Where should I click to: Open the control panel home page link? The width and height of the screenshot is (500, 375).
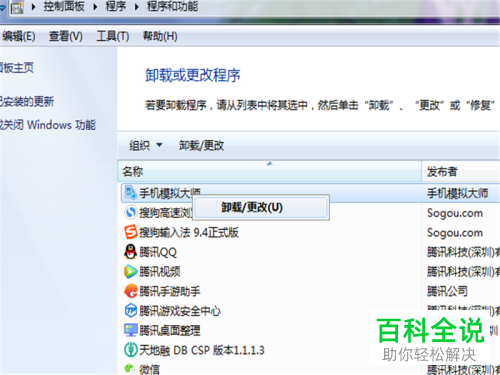click(x=17, y=68)
